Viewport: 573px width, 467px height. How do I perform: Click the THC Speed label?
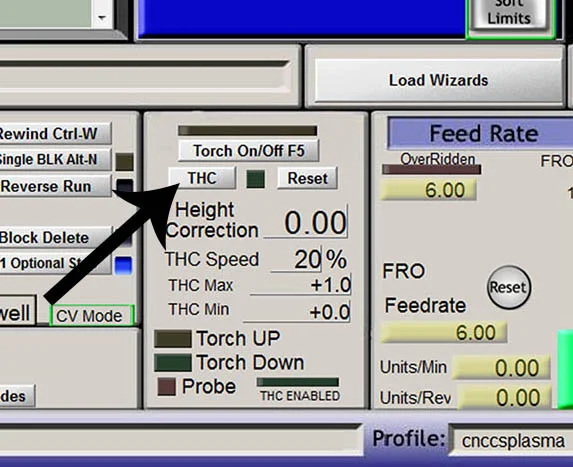[212, 259]
